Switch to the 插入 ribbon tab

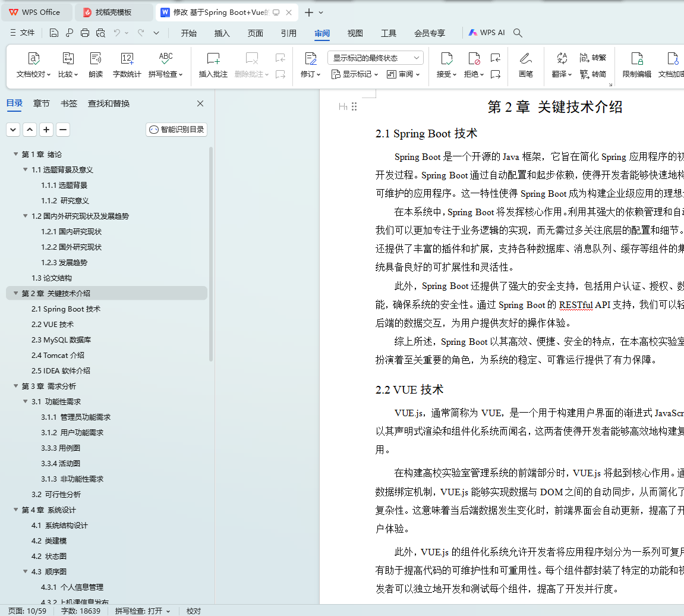222,33
